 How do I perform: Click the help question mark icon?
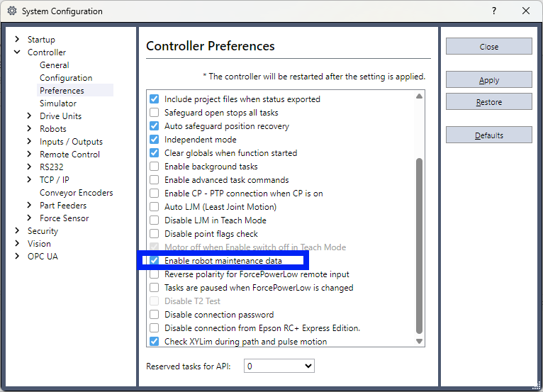tap(494, 11)
